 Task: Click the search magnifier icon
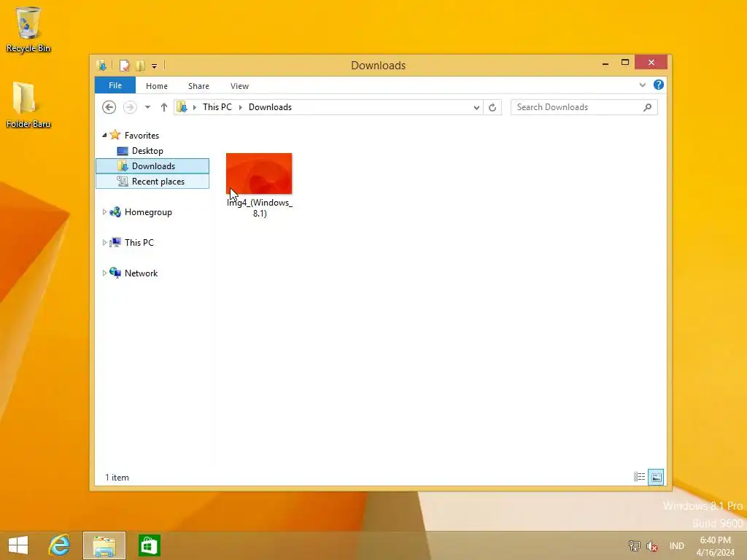pyautogui.click(x=647, y=107)
